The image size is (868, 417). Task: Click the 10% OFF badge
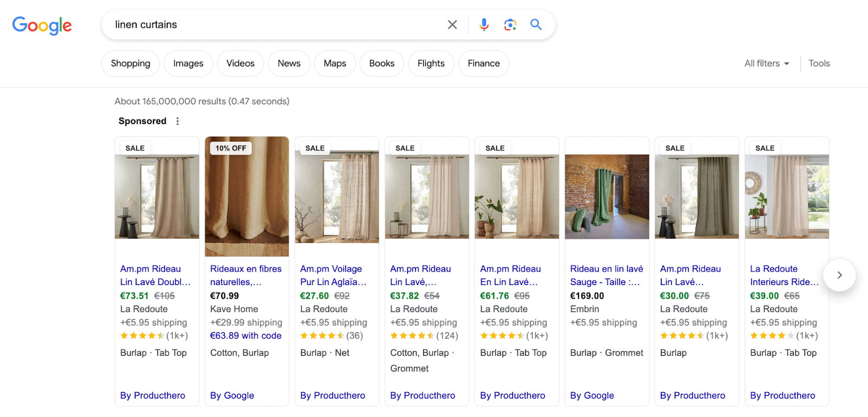[x=231, y=148]
